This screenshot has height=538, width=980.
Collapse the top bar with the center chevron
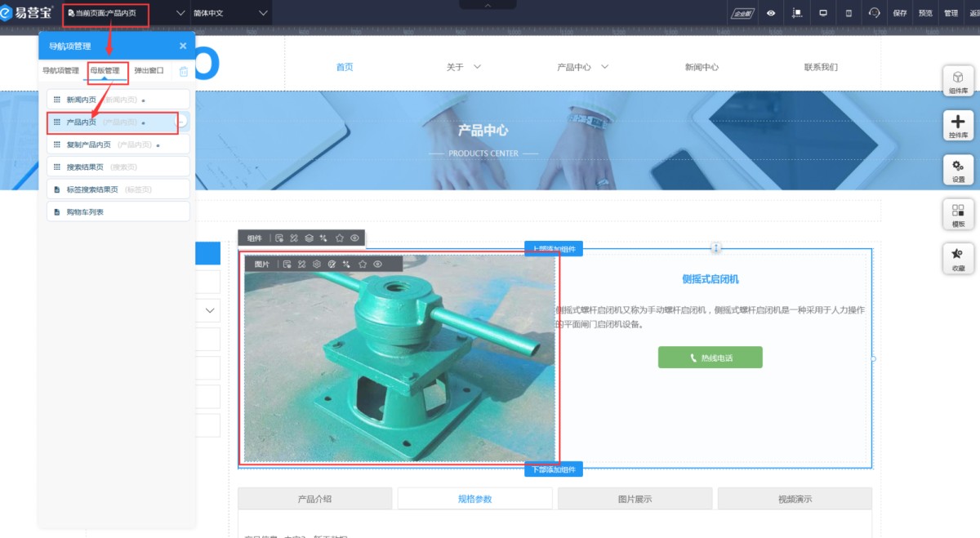point(488,5)
